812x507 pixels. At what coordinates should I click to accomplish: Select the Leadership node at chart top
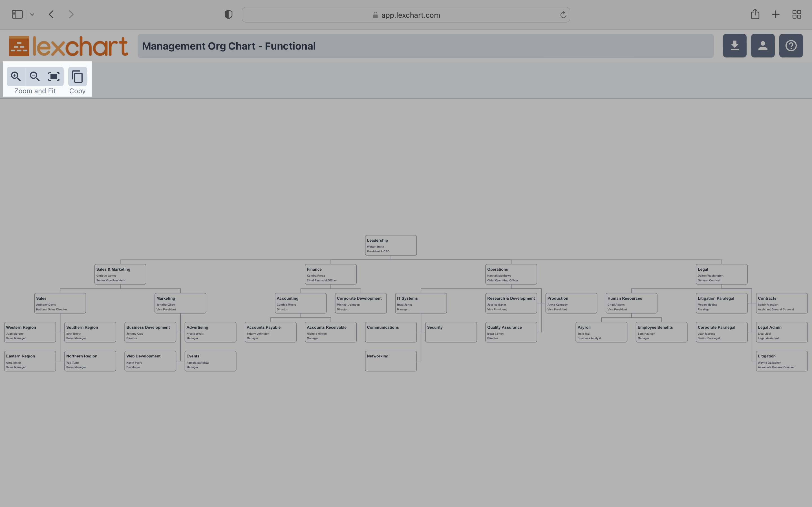(x=390, y=245)
